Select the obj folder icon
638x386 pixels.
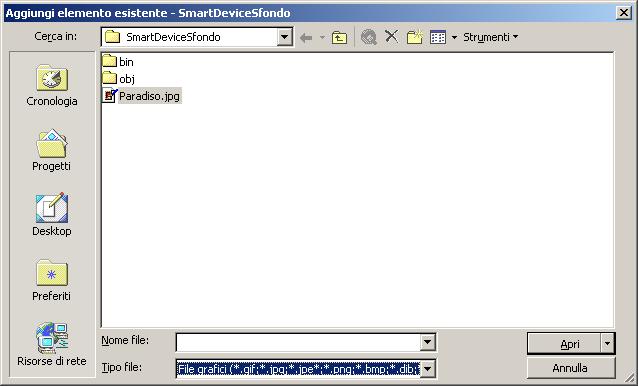click(x=109, y=78)
